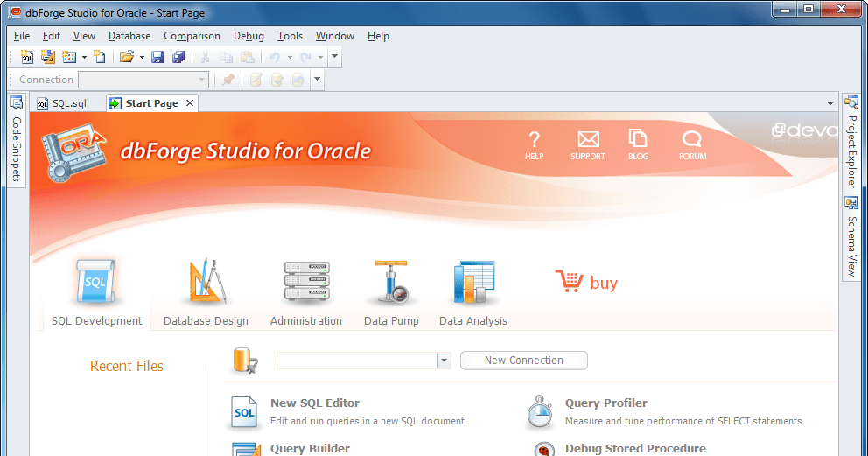
Task: Open the Connection combo box in toolbar
Action: pyautogui.click(x=143, y=80)
